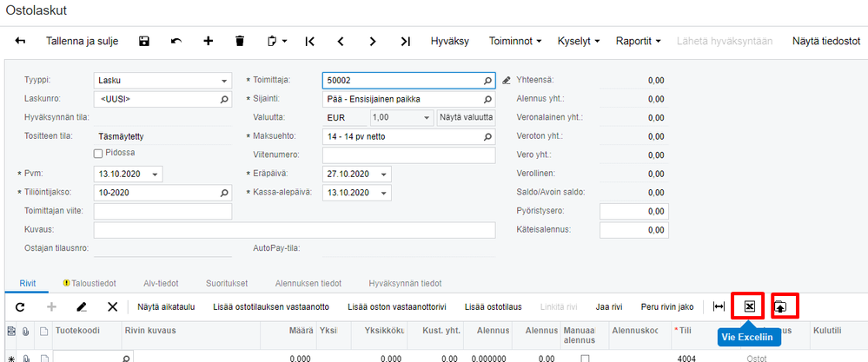
Task: Click Lisää ostotilauksen vastaanotto
Action: click(x=271, y=306)
